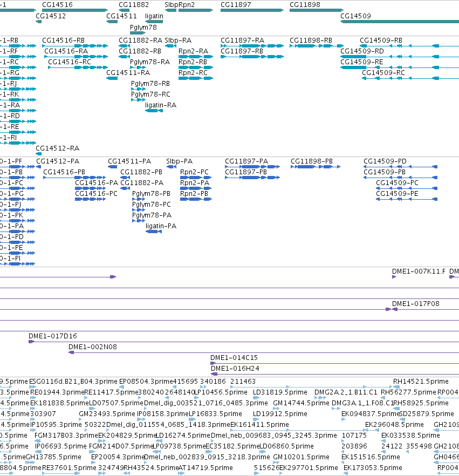Viewport: 459px width, 476px height.
Task: Click EST LD31819.5prime
Action: point(280,392)
